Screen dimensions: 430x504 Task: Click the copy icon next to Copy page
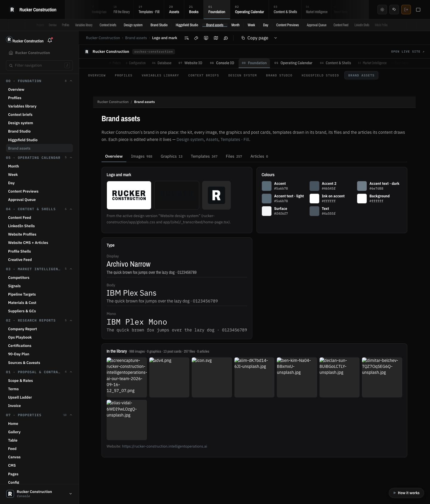coord(243,38)
